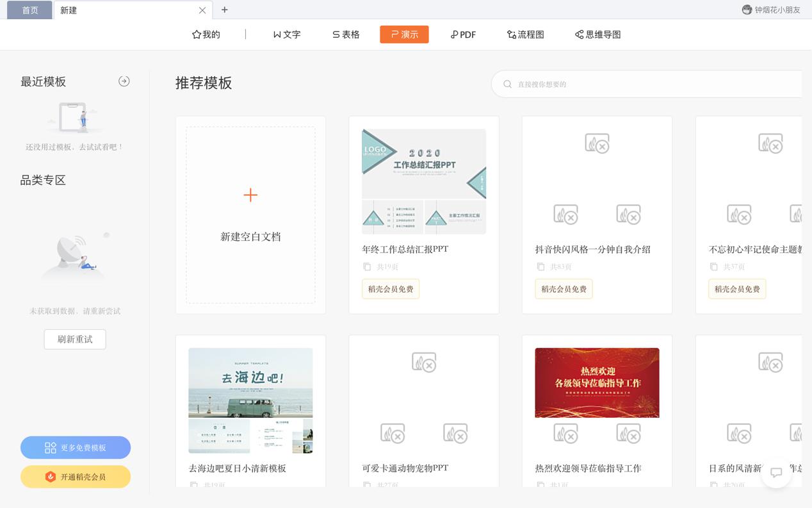Open 抖音快闪风格一分钟自我介绍 template
This screenshot has width=812, height=508.
point(593,249)
